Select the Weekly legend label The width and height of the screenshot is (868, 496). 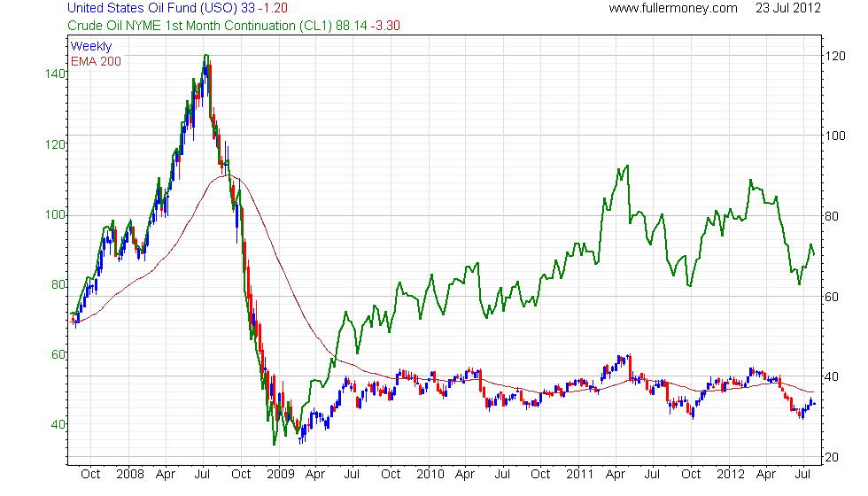pyautogui.click(x=90, y=46)
